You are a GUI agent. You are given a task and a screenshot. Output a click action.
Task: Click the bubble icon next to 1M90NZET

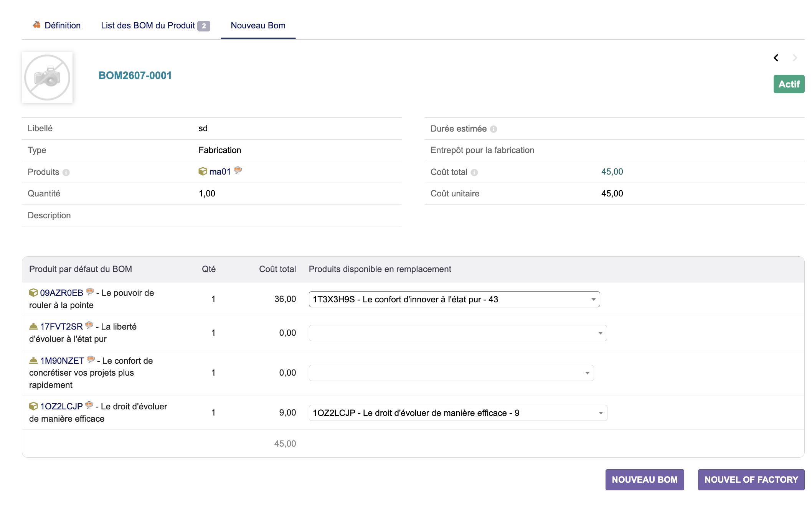91,360
